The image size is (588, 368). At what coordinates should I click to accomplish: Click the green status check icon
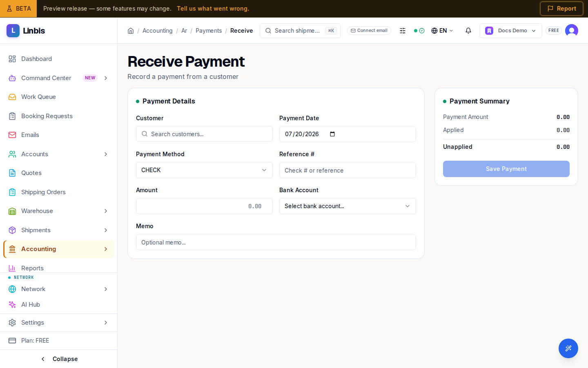422,31
